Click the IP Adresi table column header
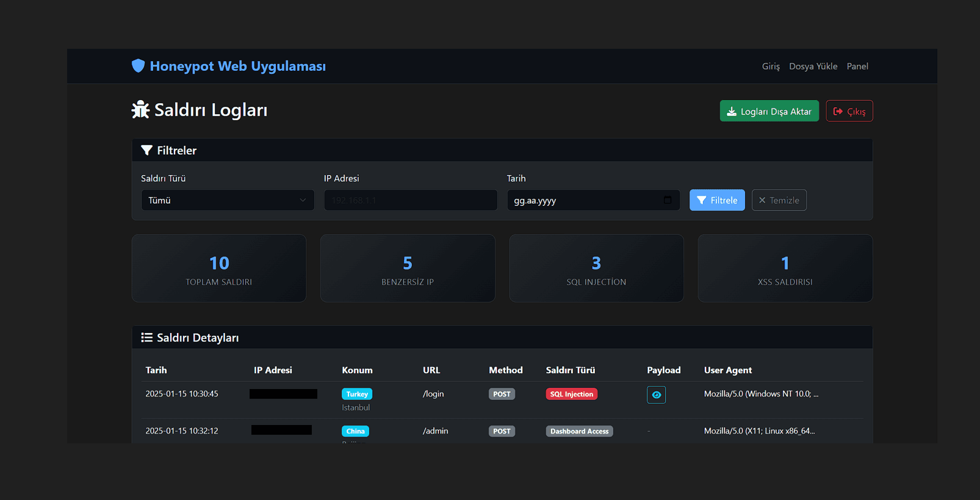 click(273, 370)
